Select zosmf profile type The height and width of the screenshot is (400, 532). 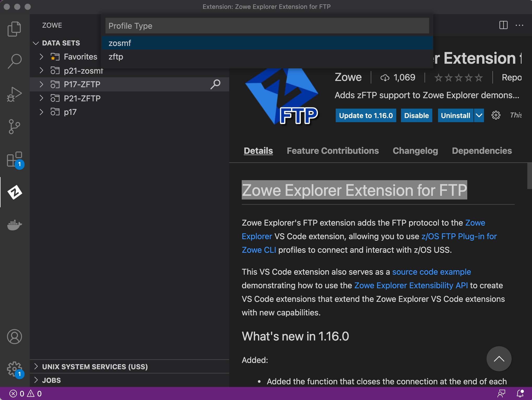[x=267, y=43]
